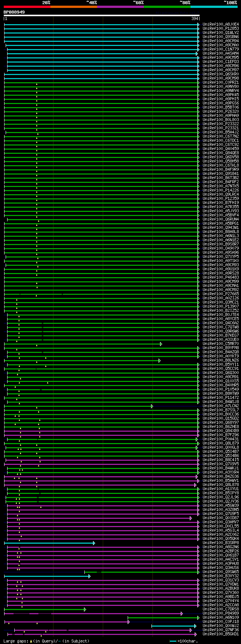Click hit label UniRef100_Q943W1

[221, 227]
